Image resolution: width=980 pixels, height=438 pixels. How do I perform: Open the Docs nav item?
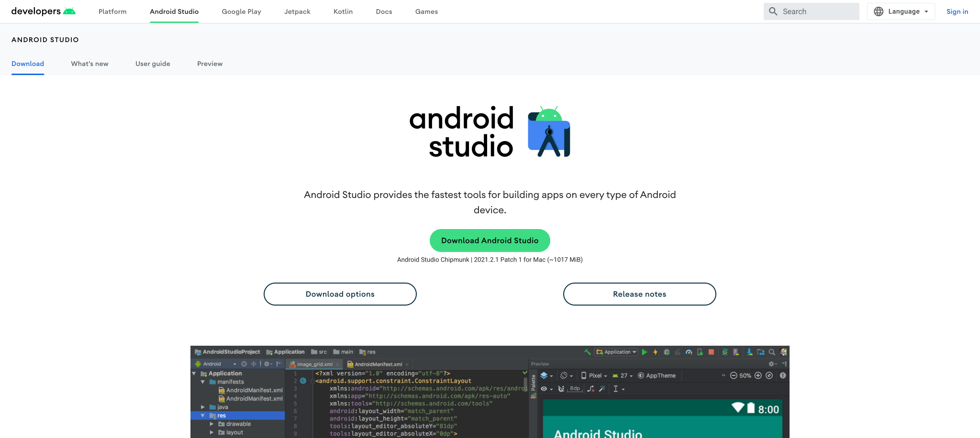click(x=384, y=11)
